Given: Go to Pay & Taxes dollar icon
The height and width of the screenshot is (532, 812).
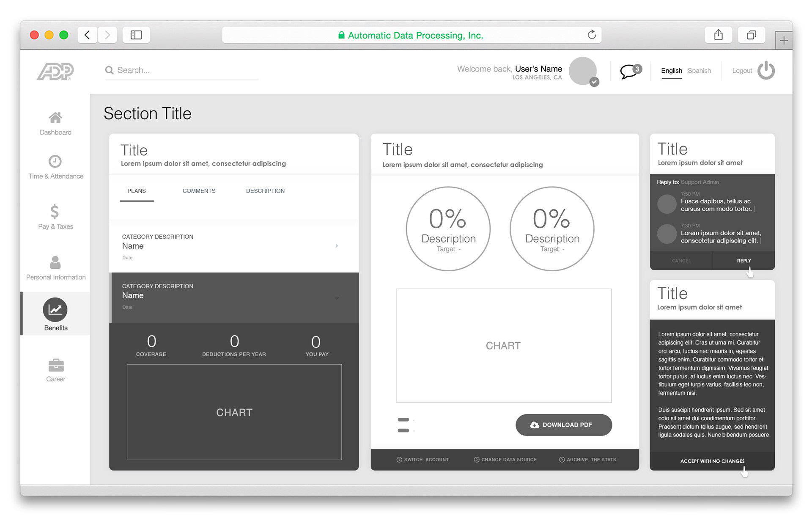Looking at the screenshot, I should tap(55, 211).
